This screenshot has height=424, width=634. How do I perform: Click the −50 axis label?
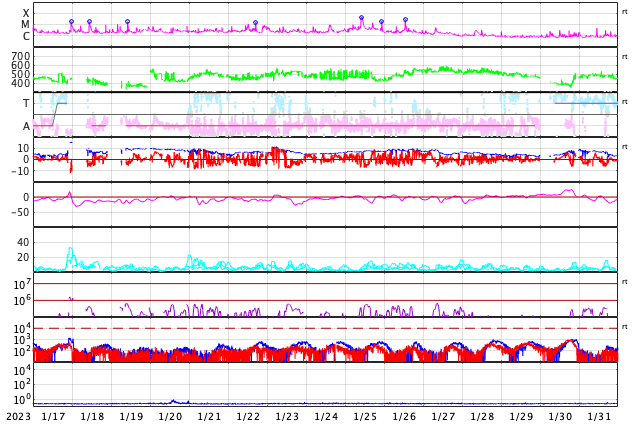pyautogui.click(x=19, y=212)
